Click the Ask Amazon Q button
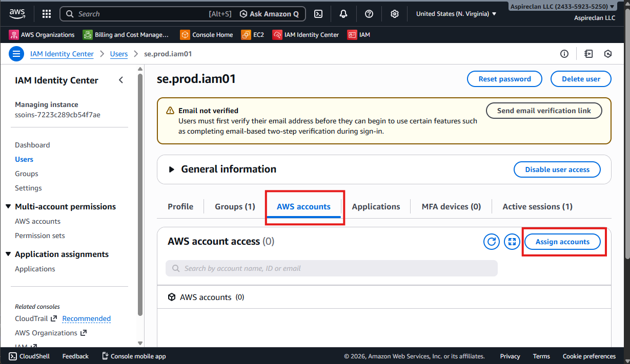630x364 pixels. [x=270, y=14]
